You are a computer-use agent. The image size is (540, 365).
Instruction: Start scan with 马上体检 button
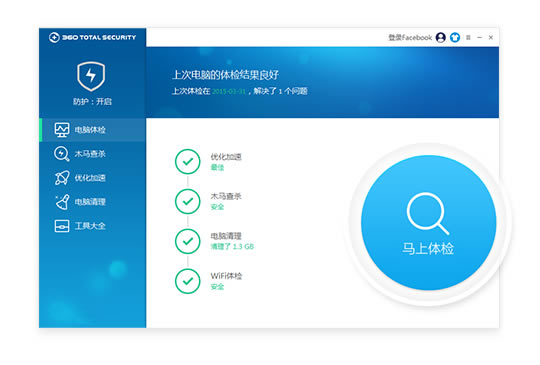pyautogui.click(x=428, y=223)
